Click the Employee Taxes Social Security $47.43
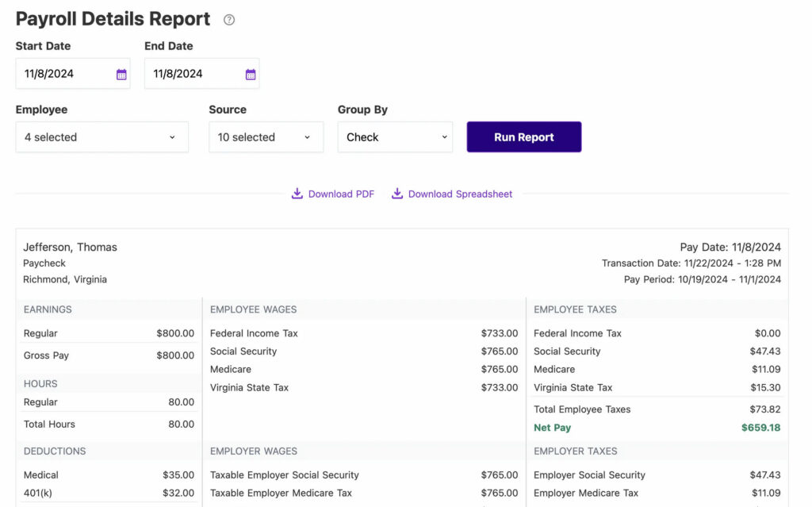This screenshot has height=507, width=812. pos(765,351)
